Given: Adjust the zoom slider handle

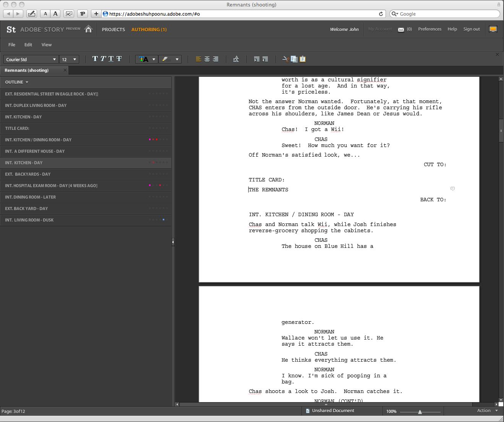Looking at the screenshot, I should (420, 412).
